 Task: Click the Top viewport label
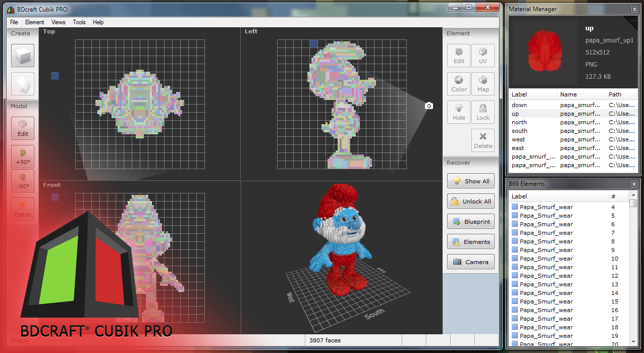pos(49,31)
